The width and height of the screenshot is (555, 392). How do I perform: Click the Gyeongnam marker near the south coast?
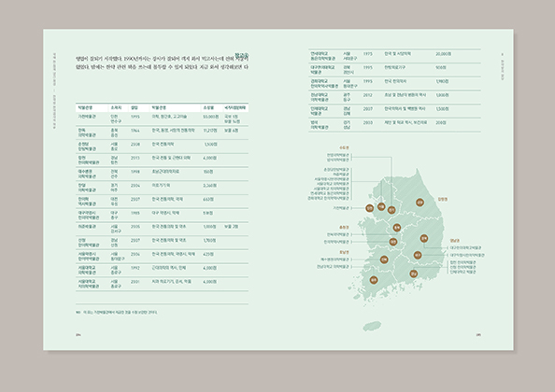coord(413,273)
